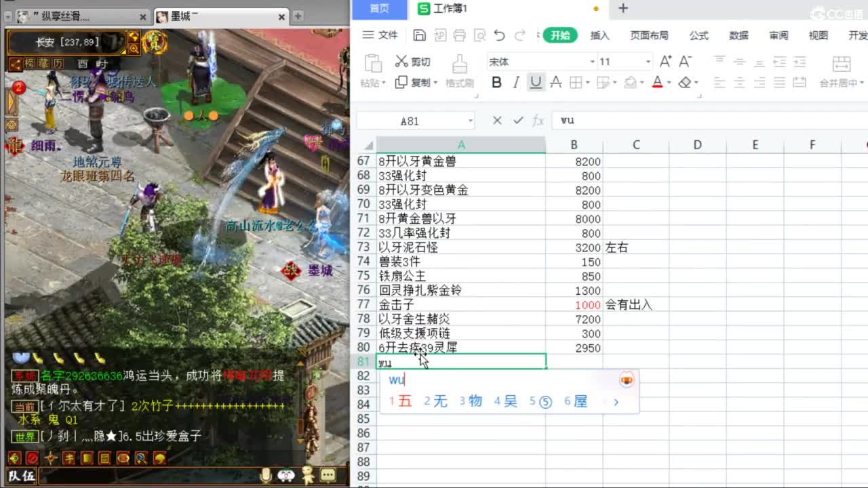The height and width of the screenshot is (488, 868).
Task: Toggle the 榜 ranking button in game
Action: 30,64
